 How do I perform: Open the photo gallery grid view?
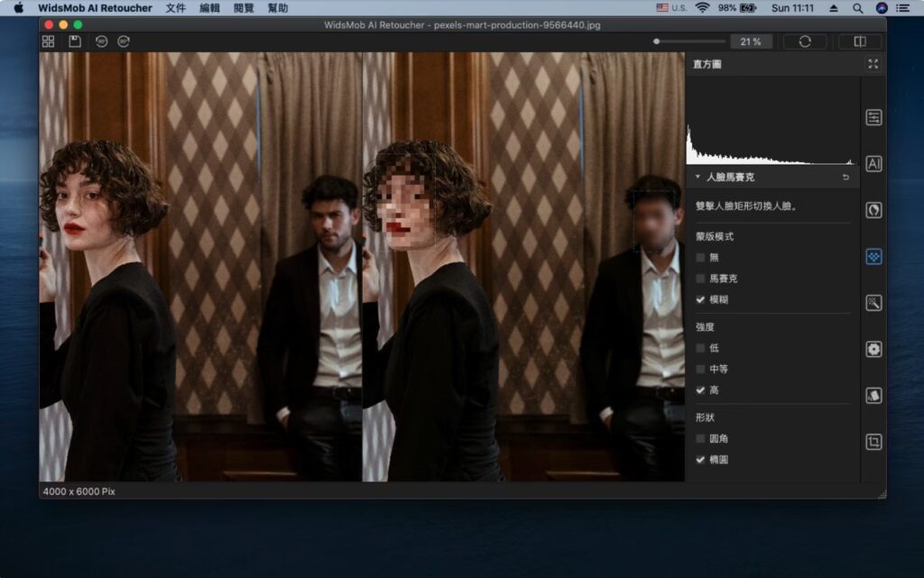tap(49, 41)
